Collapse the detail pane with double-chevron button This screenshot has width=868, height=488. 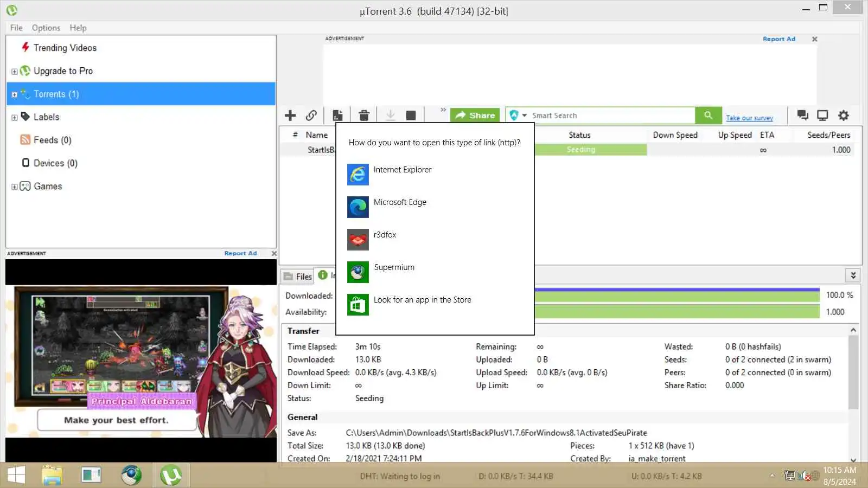coord(853,275)
